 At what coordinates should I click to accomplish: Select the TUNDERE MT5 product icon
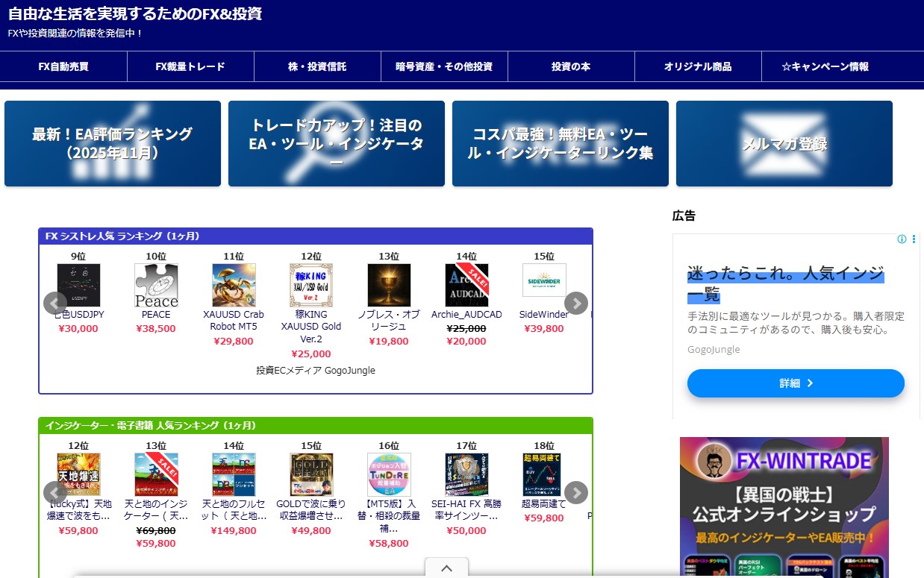(x=389, y=474)
